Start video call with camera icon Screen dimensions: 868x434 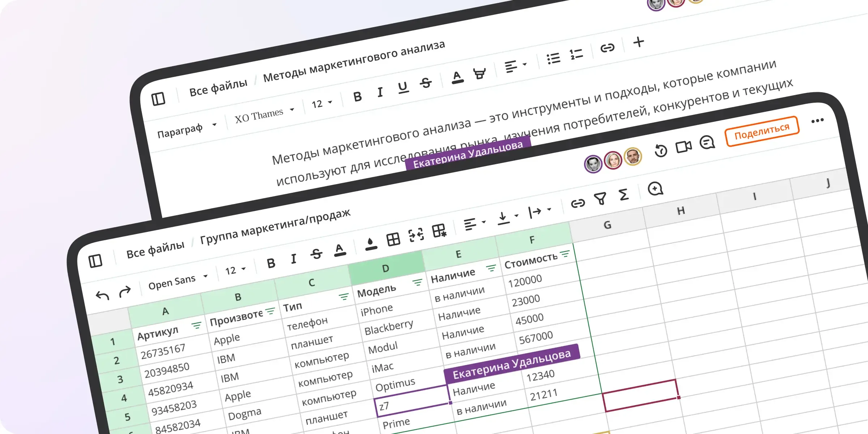683,146
